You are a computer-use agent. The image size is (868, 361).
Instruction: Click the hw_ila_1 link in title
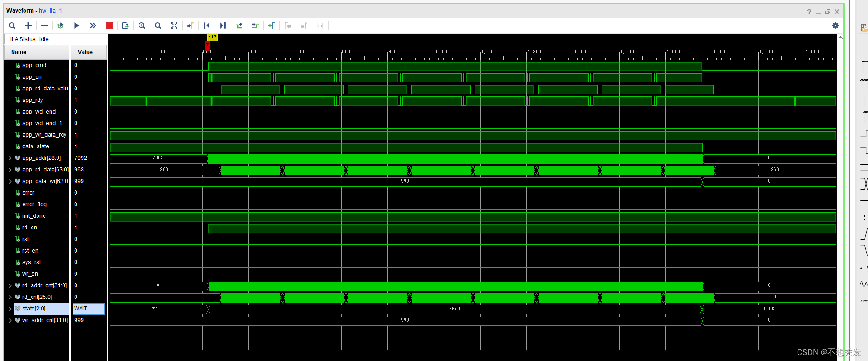coord(51,10)
